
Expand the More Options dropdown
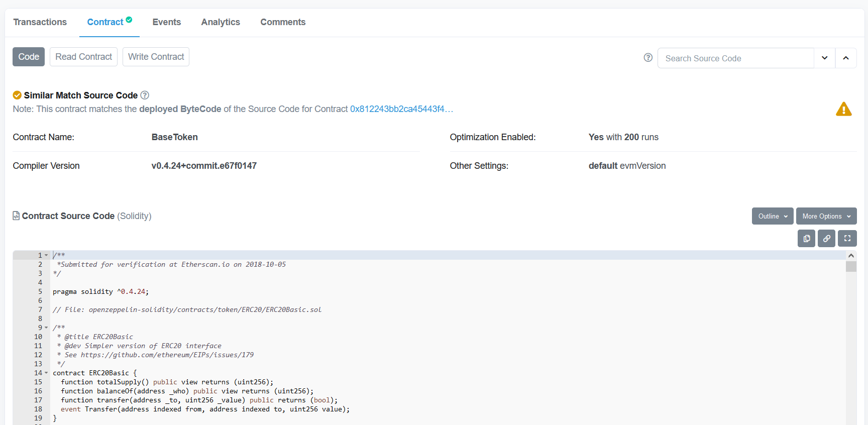coord(826,217)
